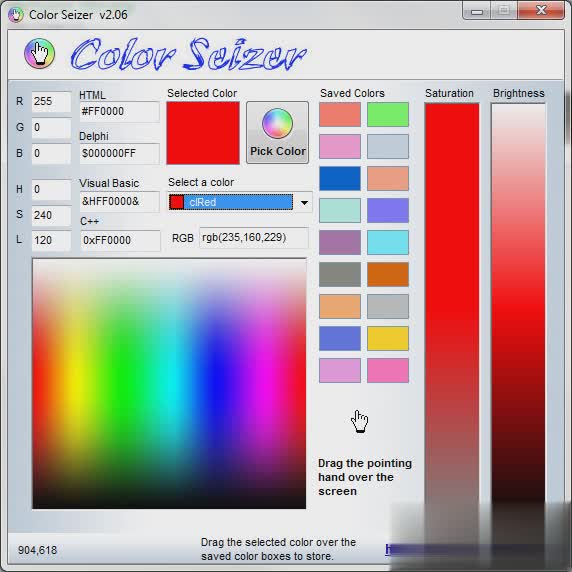The height and width of the screenshot is (572, 572).
Task: Select the mint green saved color
Action: 340,210
